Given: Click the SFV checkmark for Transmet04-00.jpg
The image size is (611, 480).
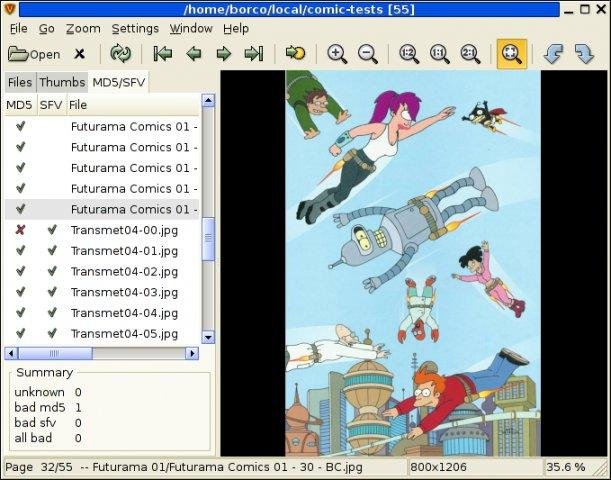Looking at the screenshot, I should pos(52,229).
